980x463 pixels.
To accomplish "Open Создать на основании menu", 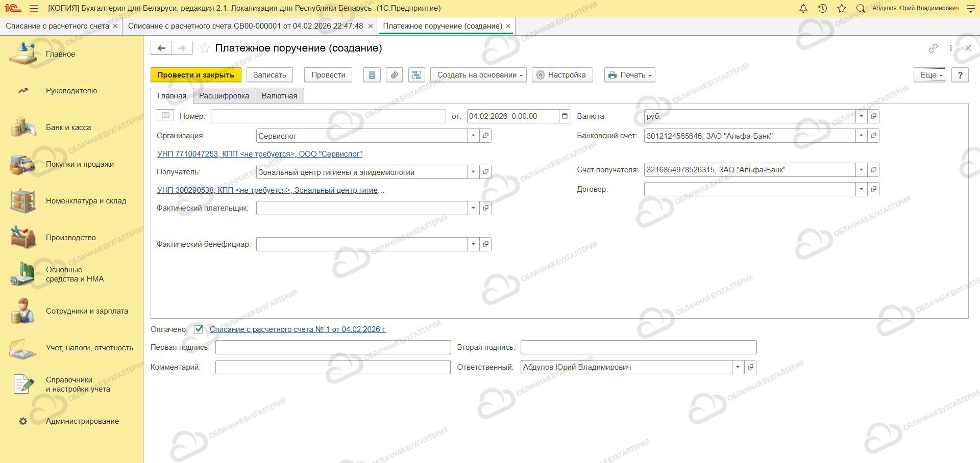I will (478, 75).
